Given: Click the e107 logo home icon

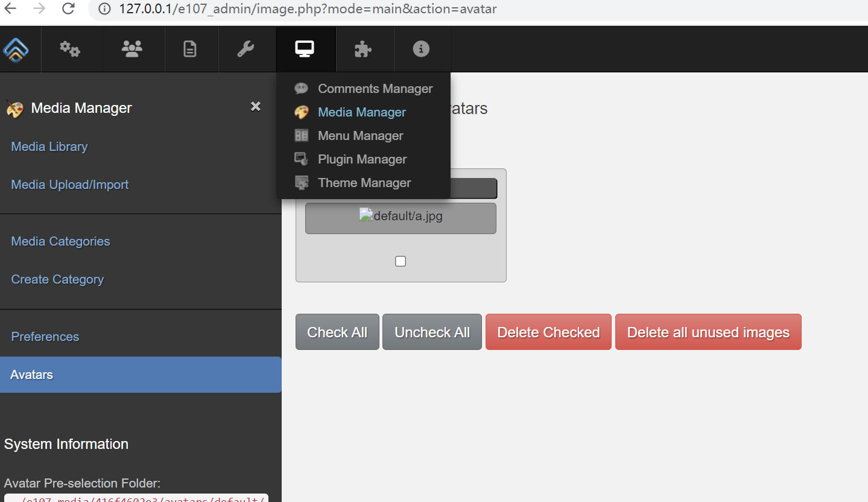Looking at the screenshot, I should (16, 49).
